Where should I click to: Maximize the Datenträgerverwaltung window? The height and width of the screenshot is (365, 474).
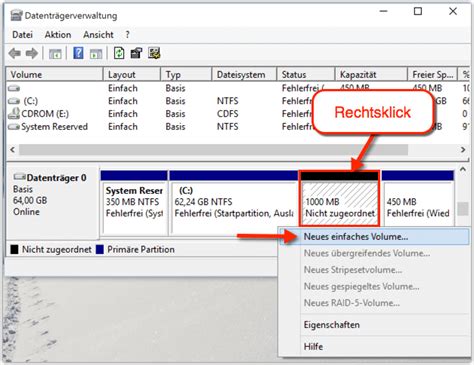418,11
